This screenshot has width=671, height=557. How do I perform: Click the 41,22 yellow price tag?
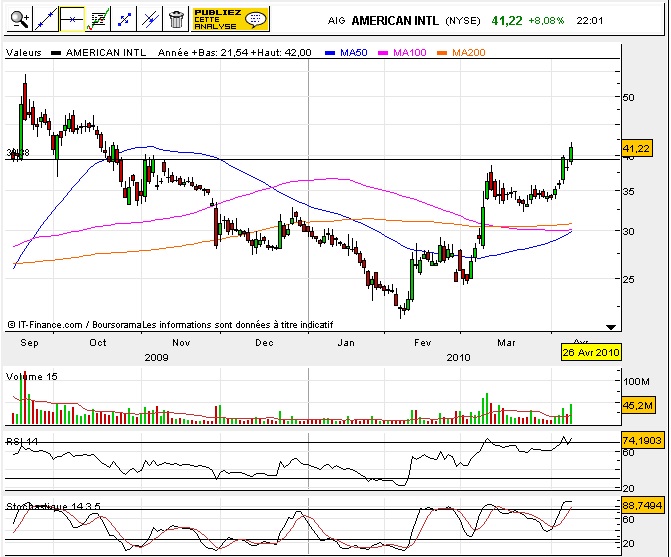[636, 148]
